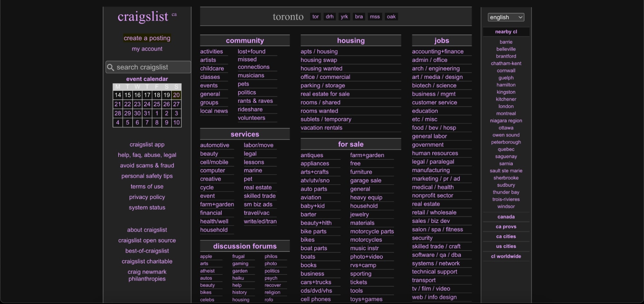Viewport: 644px width, 304px height.
Task: Select the drh area tab
Action: [330, 17]
